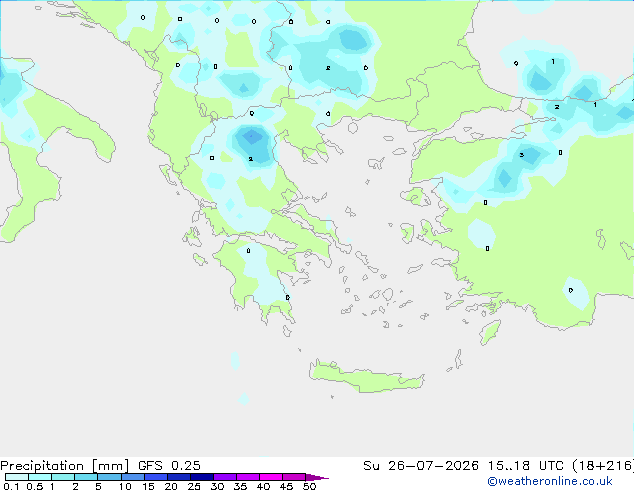Click the island of Rhodes on the map
The height and width of the screenshot is (490, 634).
pos(490,332)
